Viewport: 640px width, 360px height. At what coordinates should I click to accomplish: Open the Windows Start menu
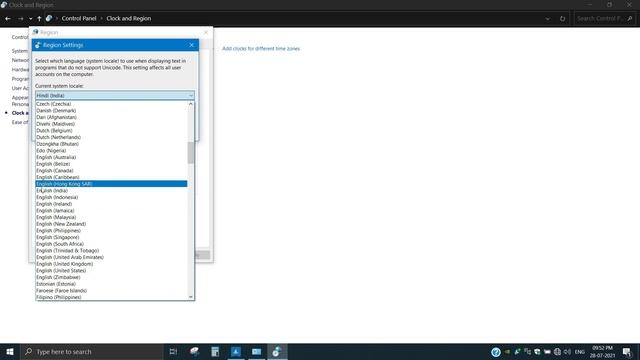click(x=10, y=351)
